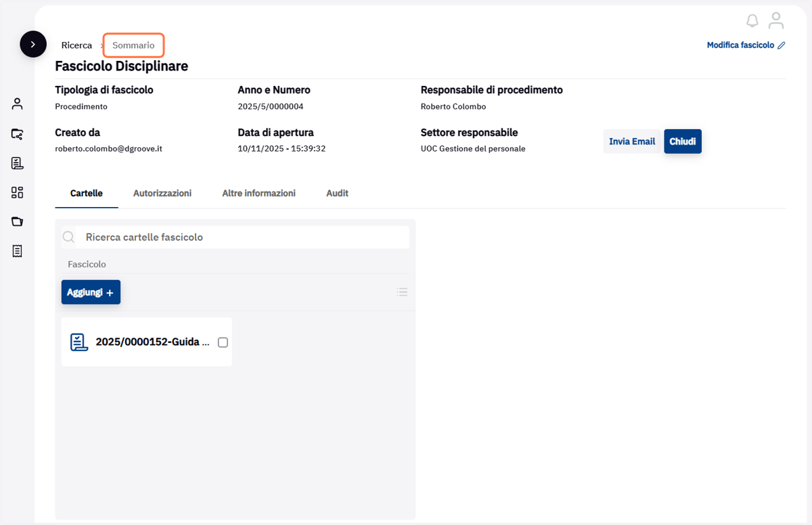View the Audit tab
Image resolution: width=812 pixels, height=525 pixels.
click(337, 193)
